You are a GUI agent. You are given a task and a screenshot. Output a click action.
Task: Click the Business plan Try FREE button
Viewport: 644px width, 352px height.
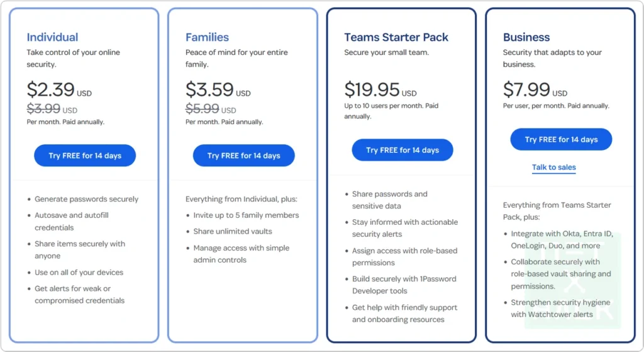point(561,140)
